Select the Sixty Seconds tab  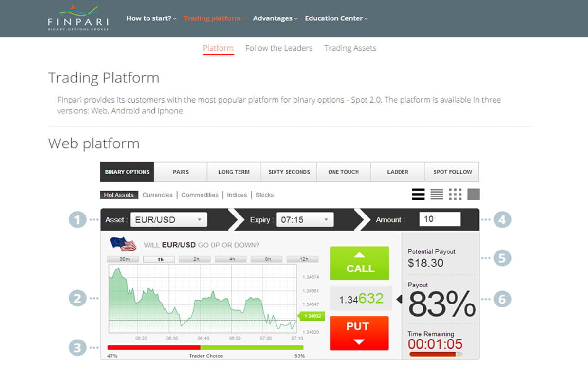(289, 172)
